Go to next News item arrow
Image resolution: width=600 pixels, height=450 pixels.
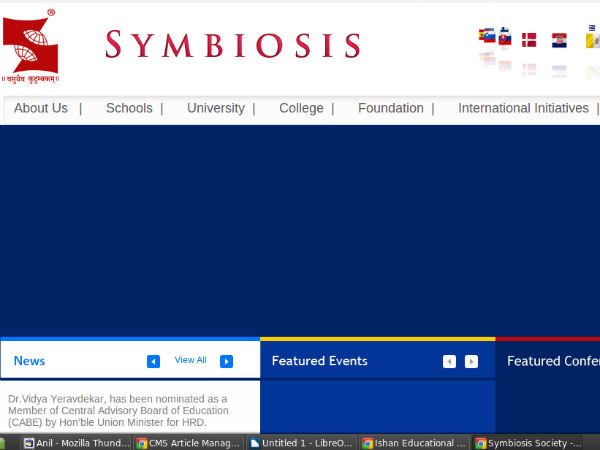[226, 361]
